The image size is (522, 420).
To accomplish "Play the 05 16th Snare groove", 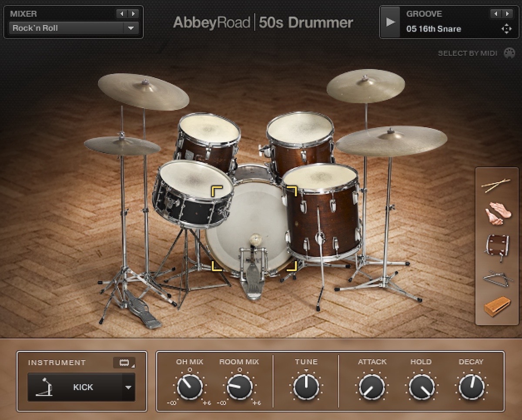I will 391,22.
